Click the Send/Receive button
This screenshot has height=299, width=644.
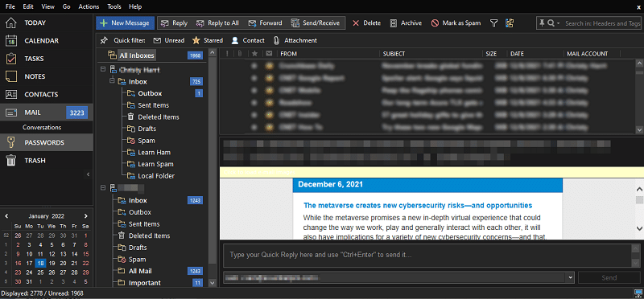pyautogui.click(x=316, y=23)
